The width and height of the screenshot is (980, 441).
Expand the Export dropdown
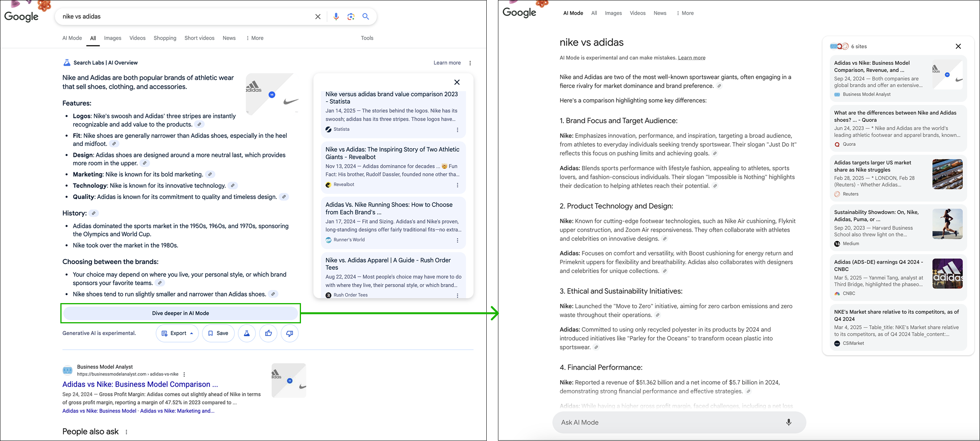point(178,333)
